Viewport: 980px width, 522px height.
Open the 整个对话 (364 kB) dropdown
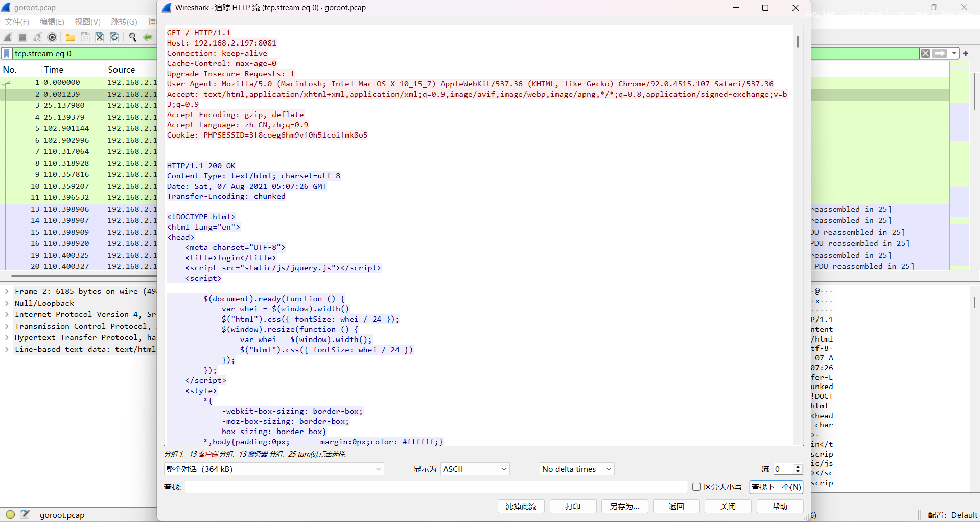coord(273,469)
